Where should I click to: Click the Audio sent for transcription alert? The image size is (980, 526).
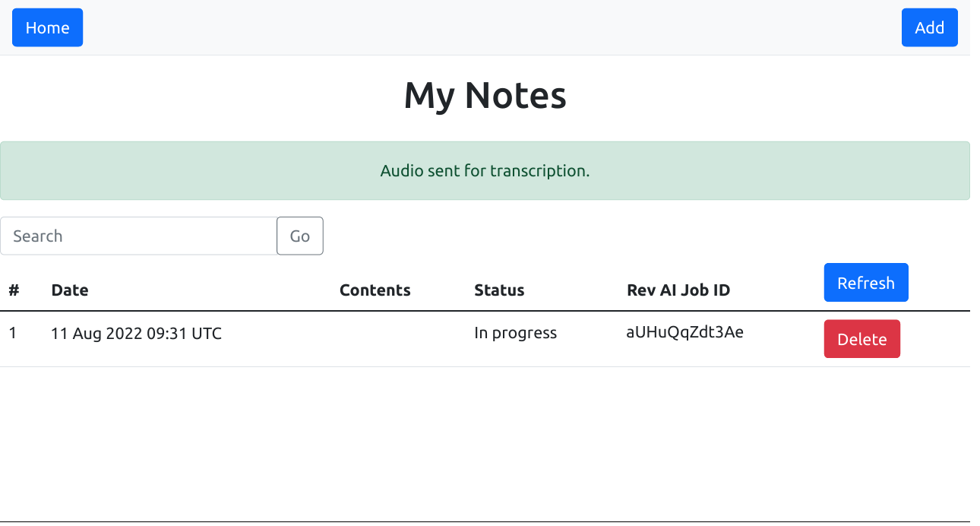tap(485, 171)
